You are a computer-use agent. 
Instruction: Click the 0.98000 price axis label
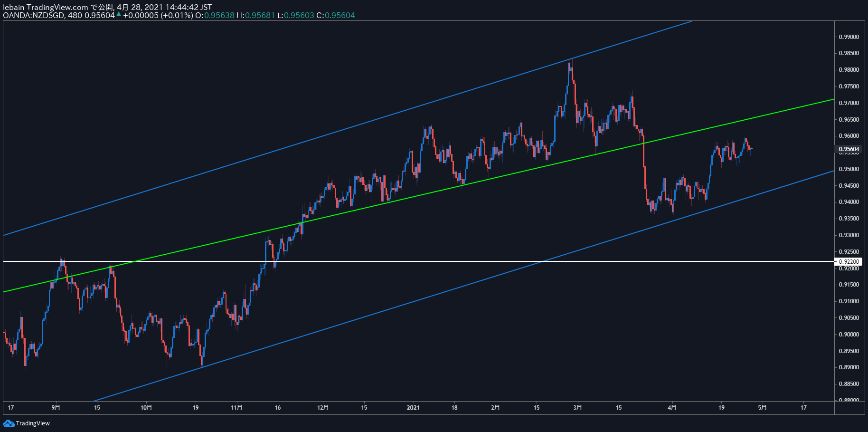[849, 70]
